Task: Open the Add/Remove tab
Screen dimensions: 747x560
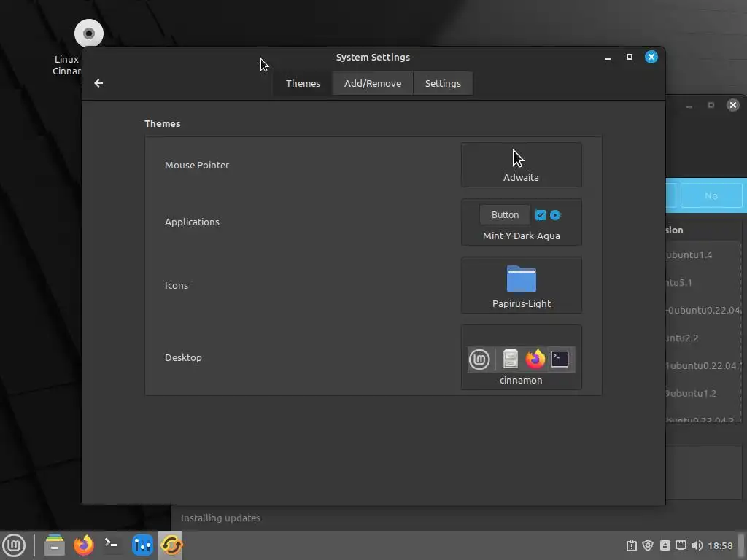Action: 373,83
